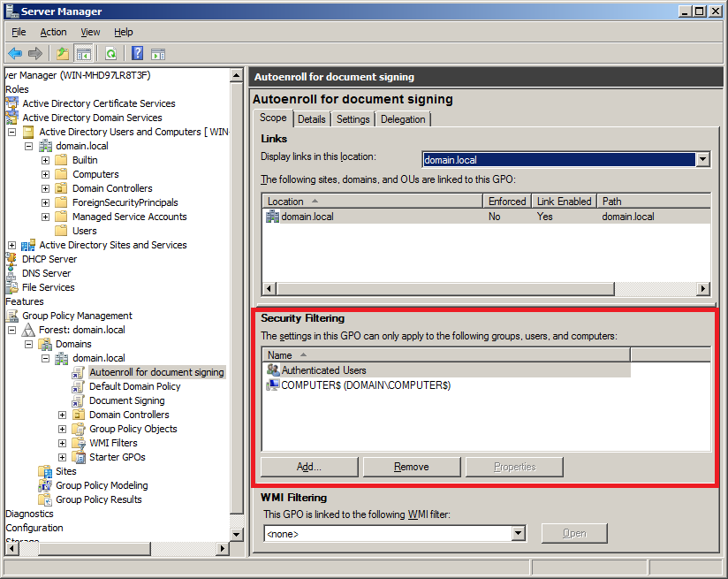Expand the Group Policy Objects node

pos(62,429)
